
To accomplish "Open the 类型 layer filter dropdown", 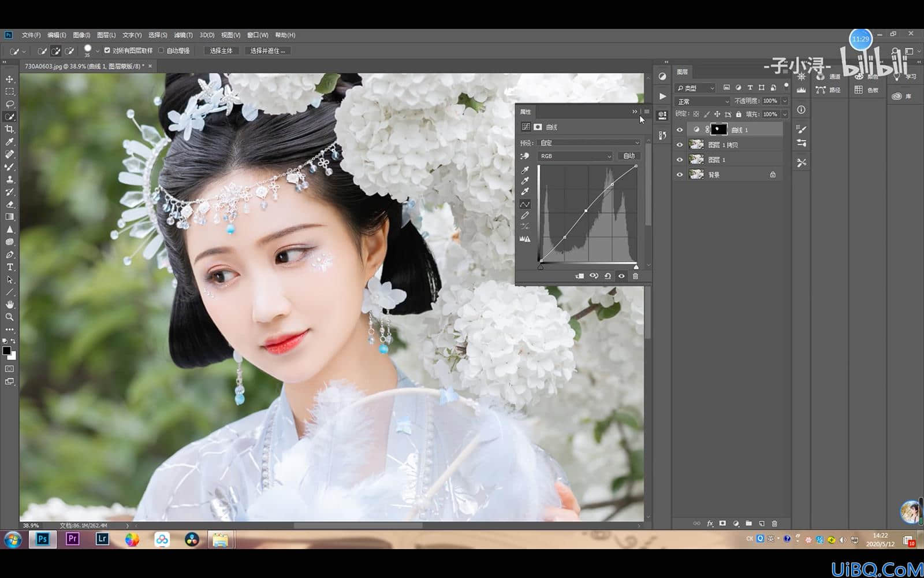I will [695, 88].
